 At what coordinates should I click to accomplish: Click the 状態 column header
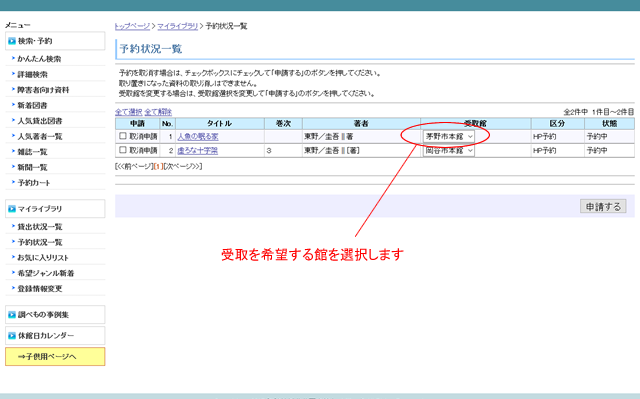609,124
